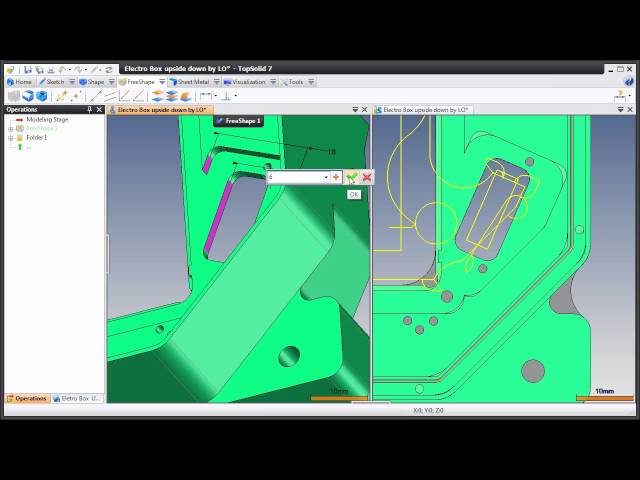Select Modeling Stage in the operations tree
This screenshot has width=640, height=480.
coord(46,120)
